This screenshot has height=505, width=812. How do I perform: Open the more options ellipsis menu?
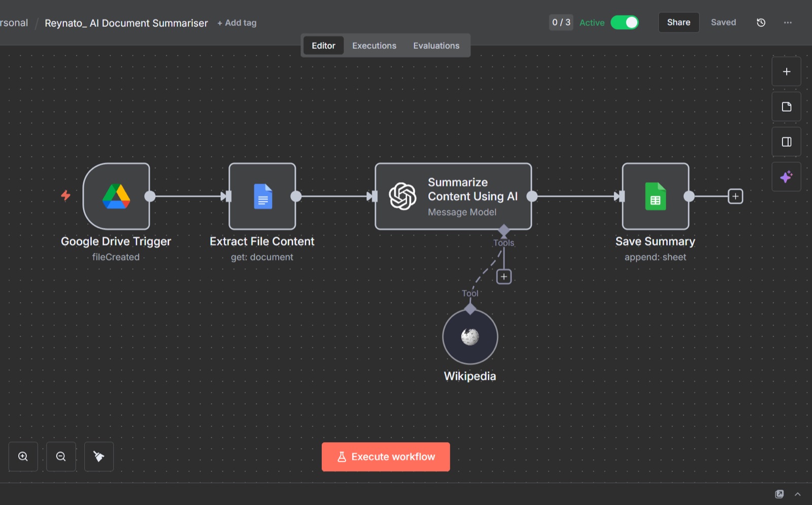point(788,22)
